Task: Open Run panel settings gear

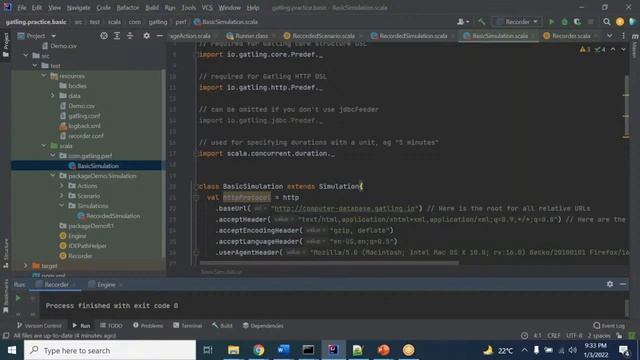Action: click(x=610, y=284)
